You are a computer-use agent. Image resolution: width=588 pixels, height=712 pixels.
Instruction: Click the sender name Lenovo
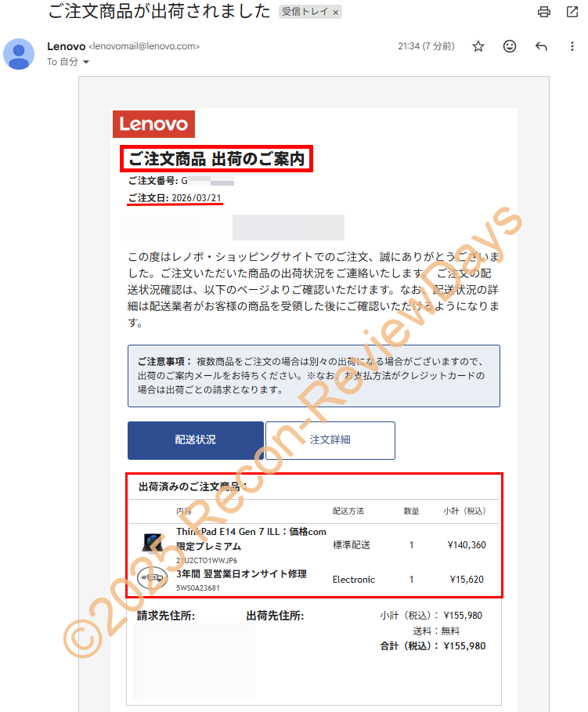pos(66,46)
